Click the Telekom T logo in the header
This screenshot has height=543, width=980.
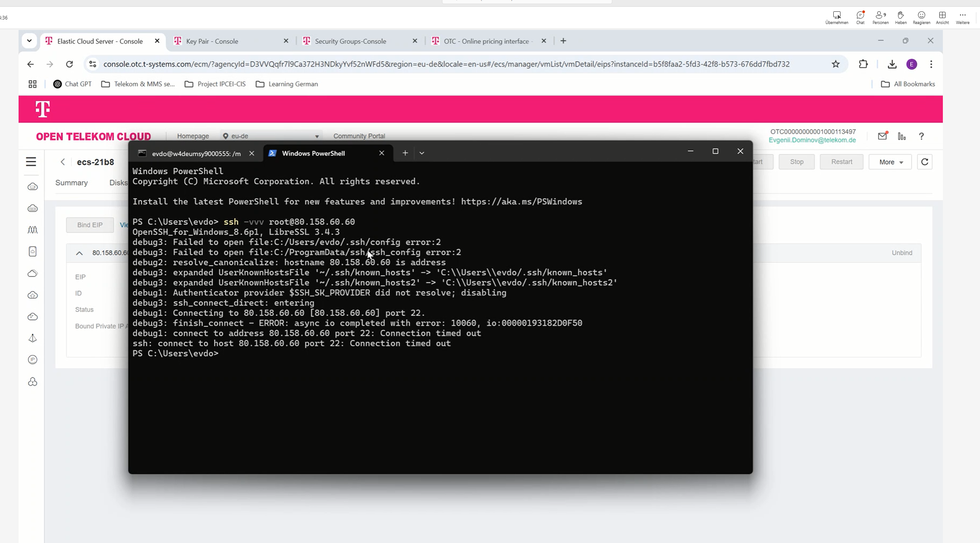[43, 109]
